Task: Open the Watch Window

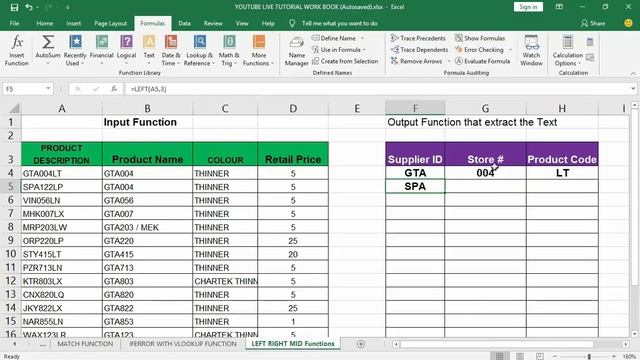Action: pyautogui.click(x=531, y=51)
